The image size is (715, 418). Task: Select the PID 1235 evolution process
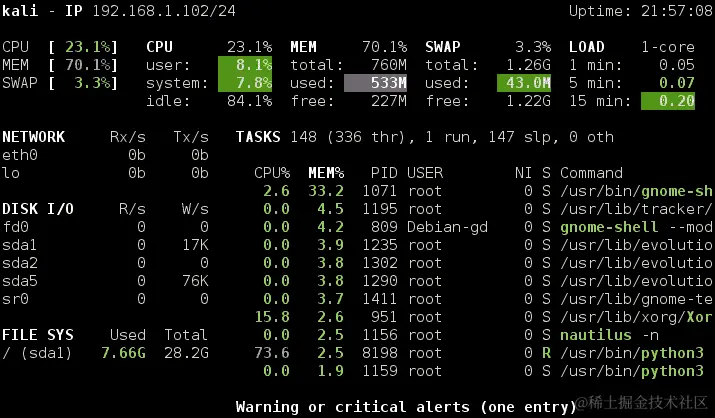click(x=483, y=245)
